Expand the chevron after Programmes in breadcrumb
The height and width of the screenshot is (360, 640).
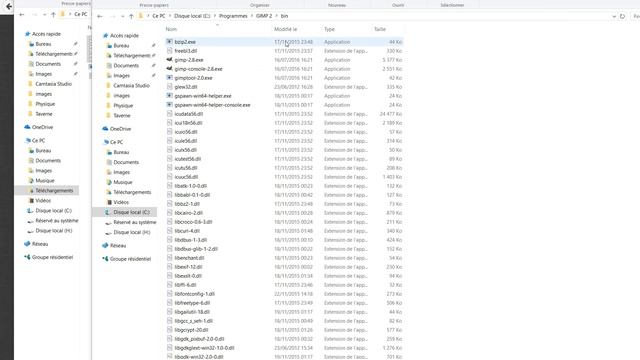(252, 16)
